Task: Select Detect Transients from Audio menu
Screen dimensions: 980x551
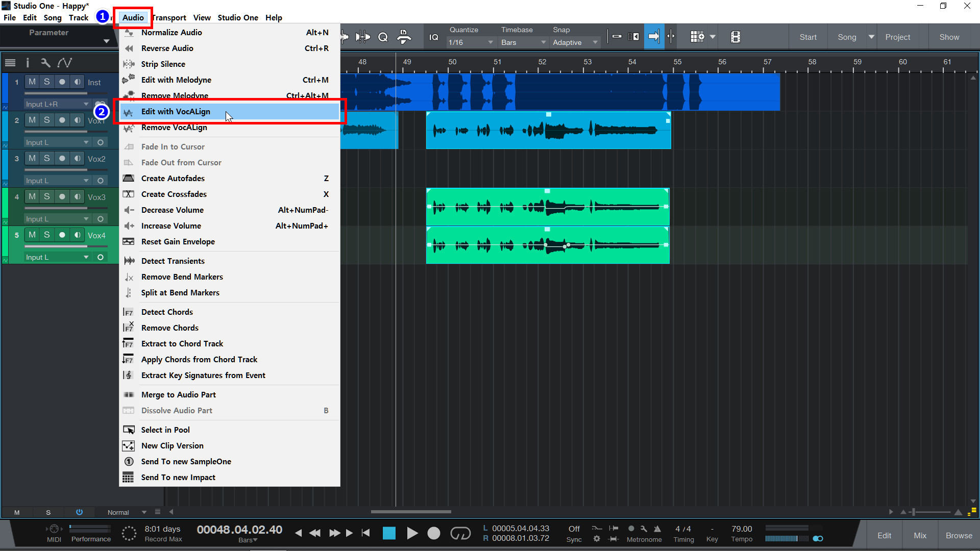Action: pyautogui.click(x=173, y=261)
